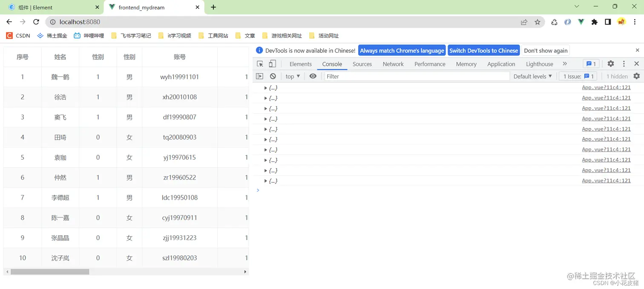Show more DevTools tabs chevron

click(x=565, y=64)
